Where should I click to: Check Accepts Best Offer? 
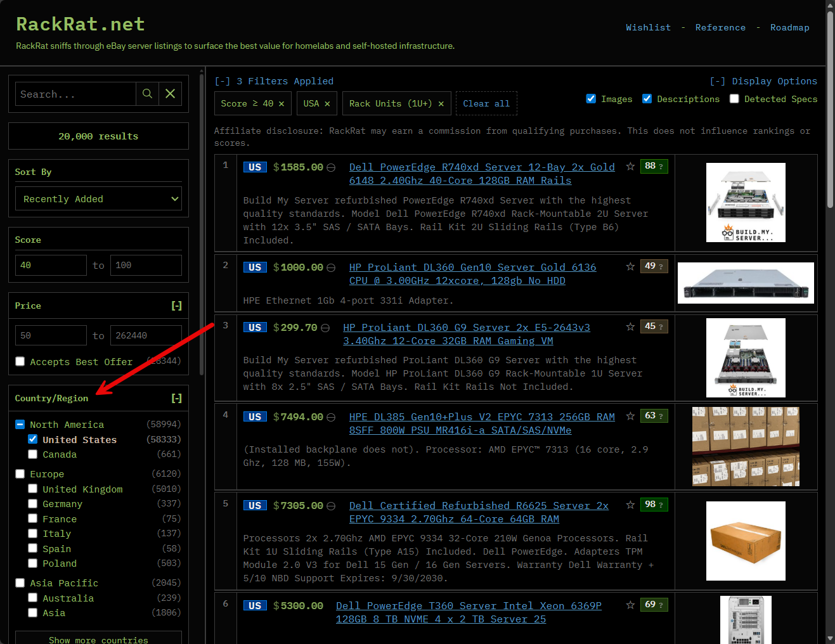coord(20,361)
